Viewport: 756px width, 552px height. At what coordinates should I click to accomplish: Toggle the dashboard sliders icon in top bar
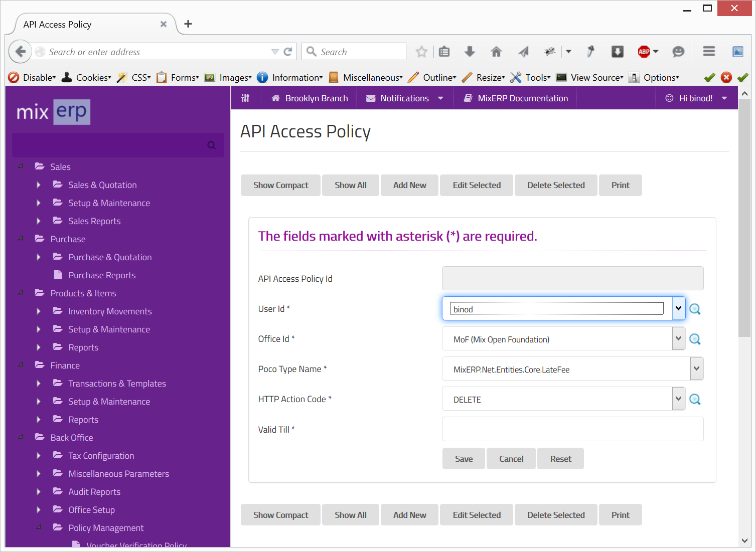point(245,98)
